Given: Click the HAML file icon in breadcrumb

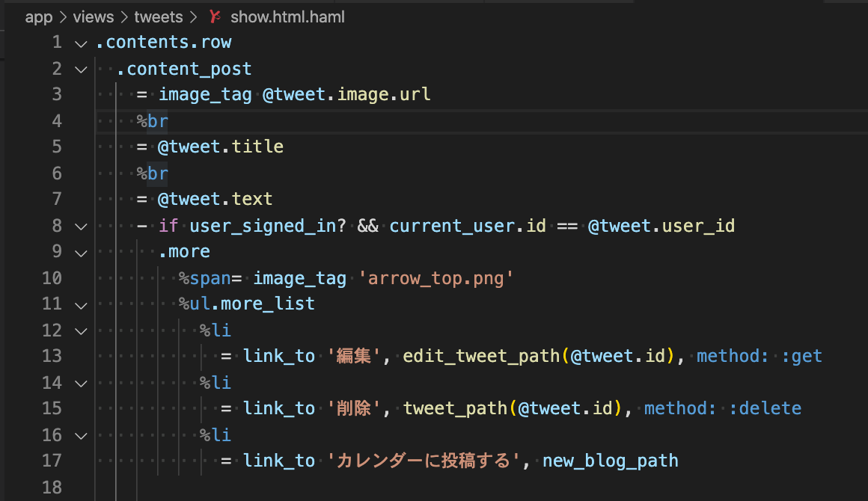Looking at the screenshot, I should tap(215, 17).
